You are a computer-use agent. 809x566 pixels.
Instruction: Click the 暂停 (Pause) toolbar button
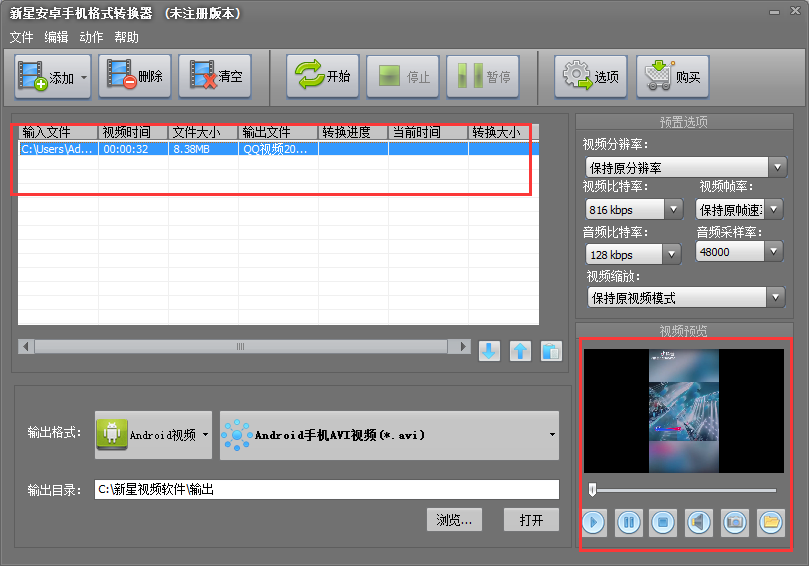(x=482, y=77)
